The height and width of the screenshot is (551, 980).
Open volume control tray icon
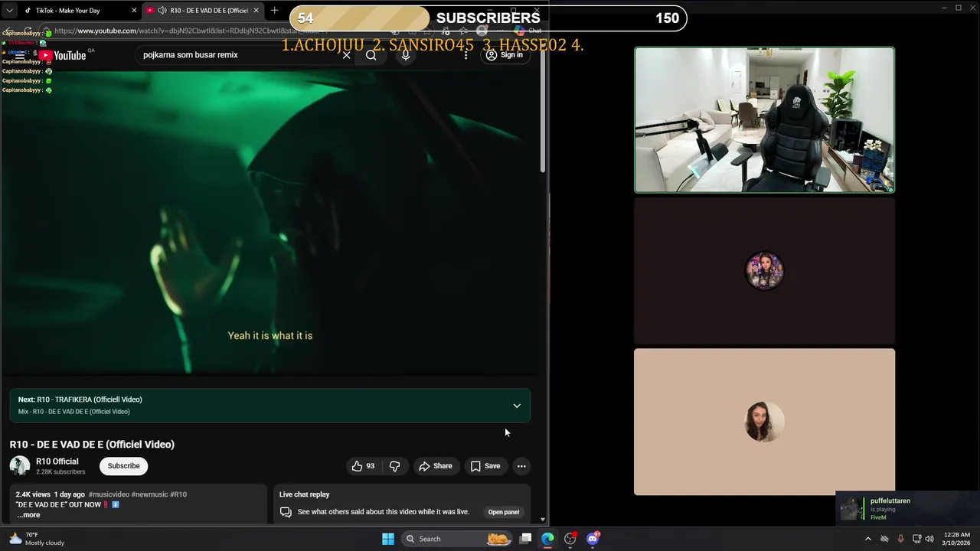929,539
